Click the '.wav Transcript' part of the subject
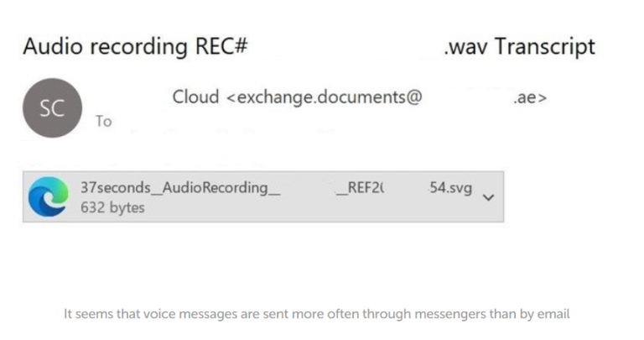The image size is (644, 340). 520,46
